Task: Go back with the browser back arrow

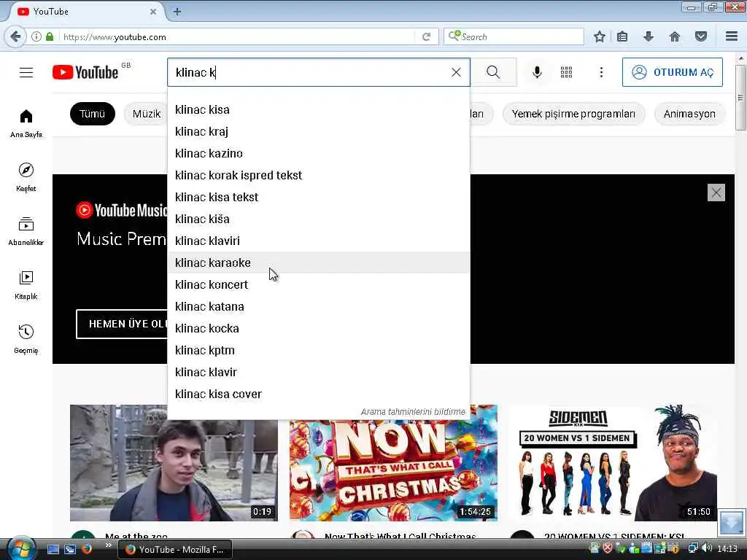Action: point(15,36)
